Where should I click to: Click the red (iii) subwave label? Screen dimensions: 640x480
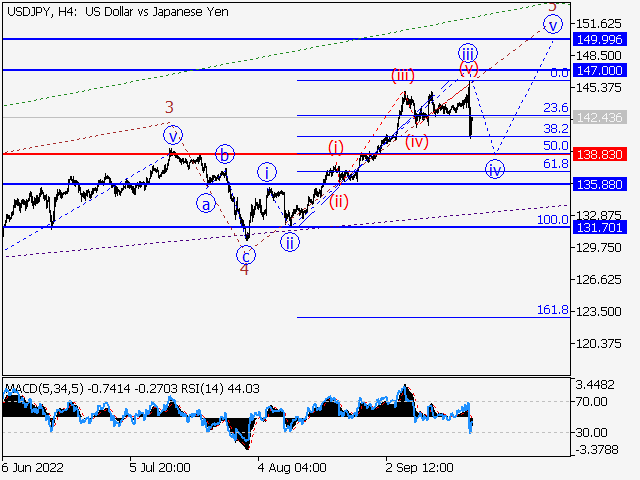pyautogui.click(x=403, y=75)
